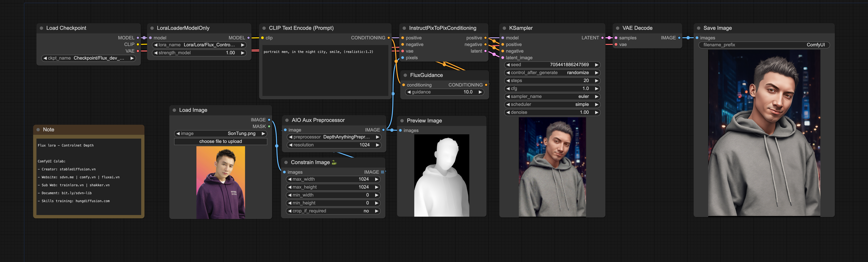This screenshot has height=262, width=868.
Task: Toggle collapse of the FluxGuidance node
Action: click(405, 75)
